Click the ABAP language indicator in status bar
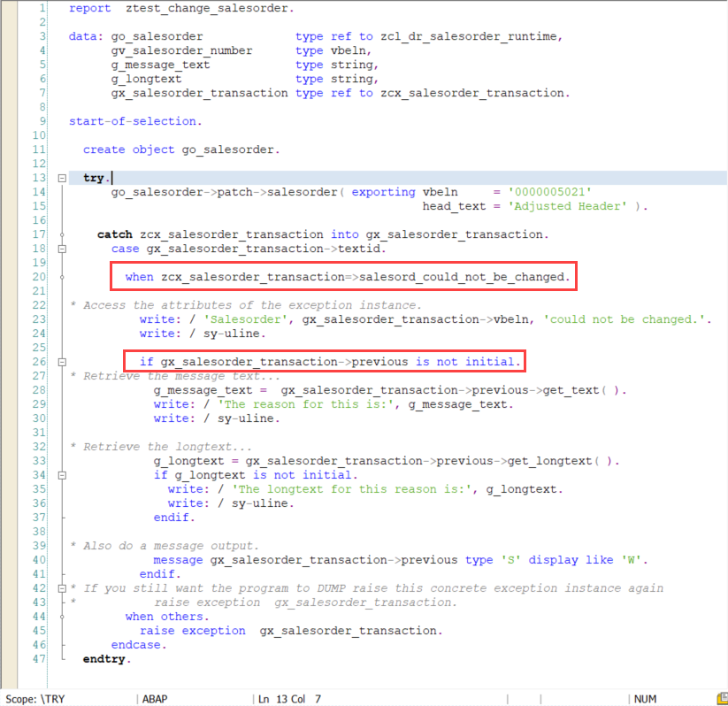The height and width of the screenshot is (706, 728). (x=154, y=698)
